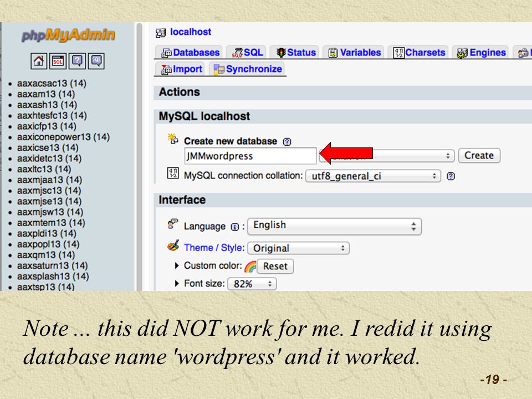Click help icon beside connection collation
Screen dimensions: 532x399
coord(451,176)
